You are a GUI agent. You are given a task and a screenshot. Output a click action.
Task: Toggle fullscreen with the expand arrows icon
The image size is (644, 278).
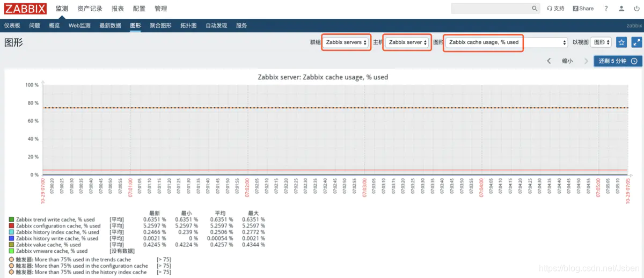pos(636,42)
